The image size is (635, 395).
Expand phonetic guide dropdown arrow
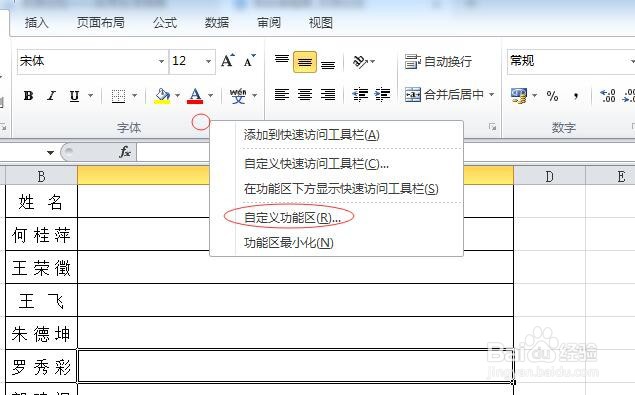click(255, 96)
